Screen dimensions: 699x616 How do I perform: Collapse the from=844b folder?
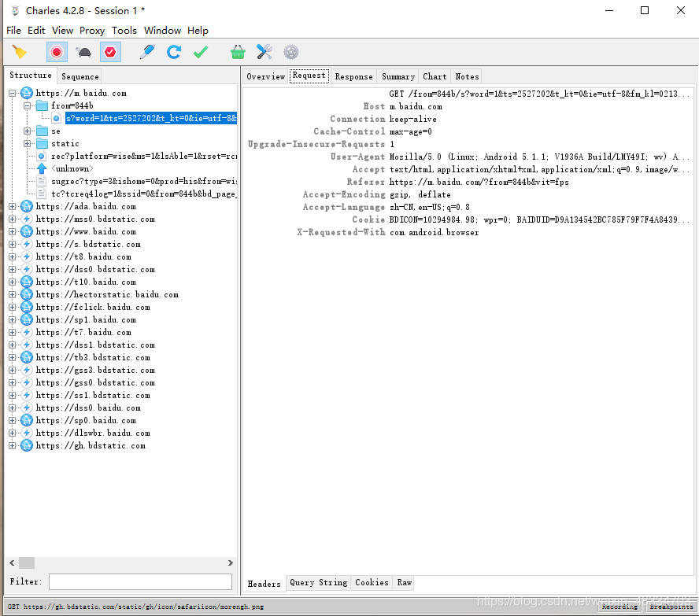pyautogui.click(x=28, y=105)
